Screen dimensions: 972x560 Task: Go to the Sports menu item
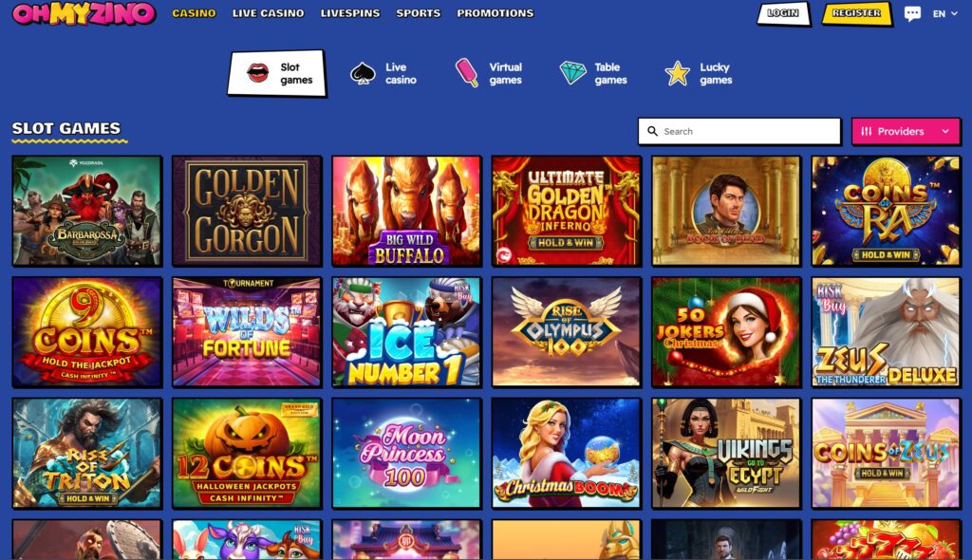pos(418,13)
